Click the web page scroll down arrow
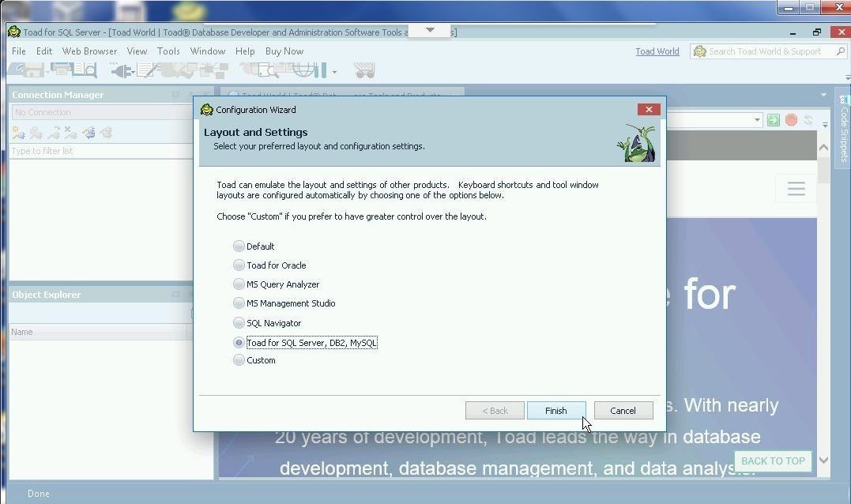 [823, 460]
